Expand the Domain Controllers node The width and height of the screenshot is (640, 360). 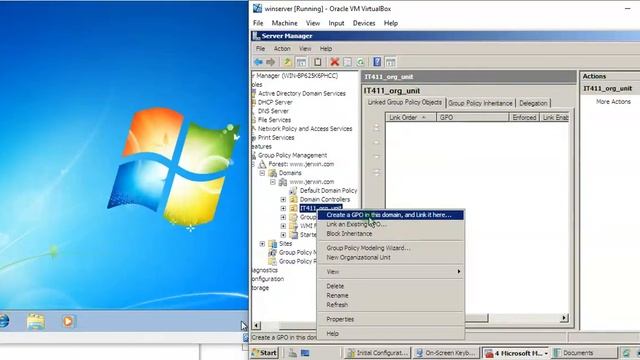(x=283, y=200)
